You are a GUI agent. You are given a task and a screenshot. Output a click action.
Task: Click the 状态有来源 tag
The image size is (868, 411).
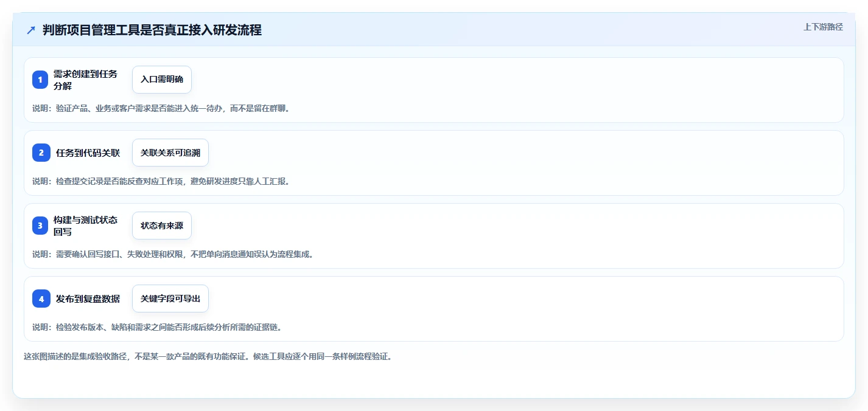162,226
